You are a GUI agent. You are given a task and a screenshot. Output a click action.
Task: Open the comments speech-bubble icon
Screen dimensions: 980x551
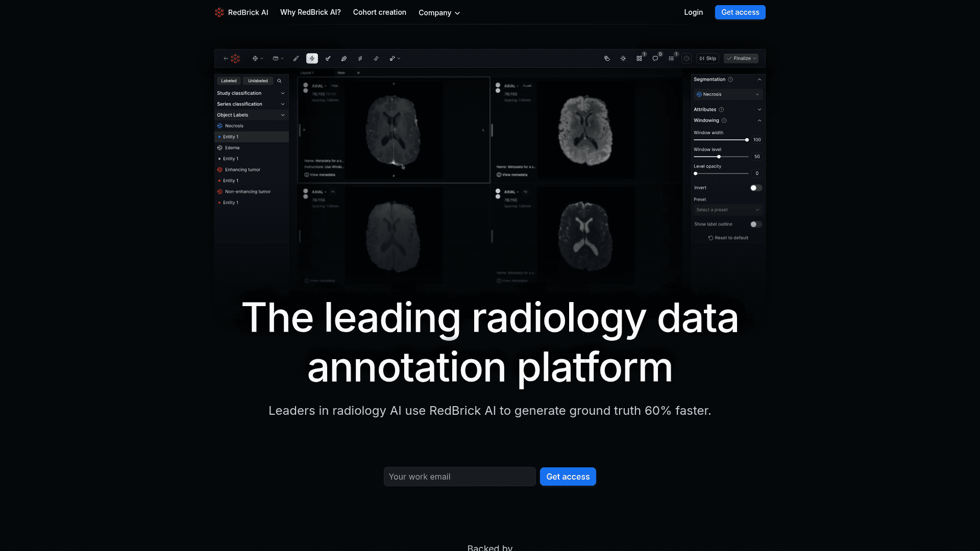coord(655,59)
